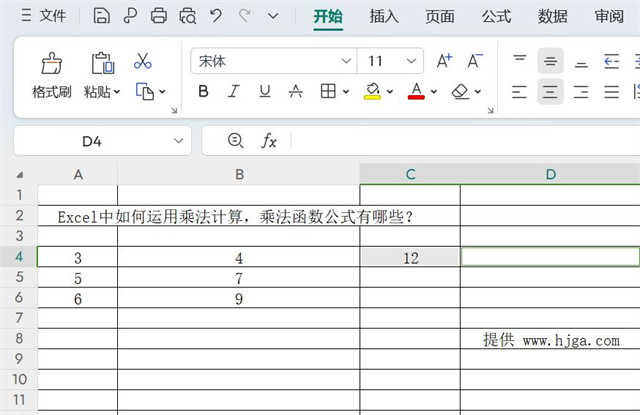Toggle bold formatting
The width and height of the screenshot is (640, 415).
(203, 91)
